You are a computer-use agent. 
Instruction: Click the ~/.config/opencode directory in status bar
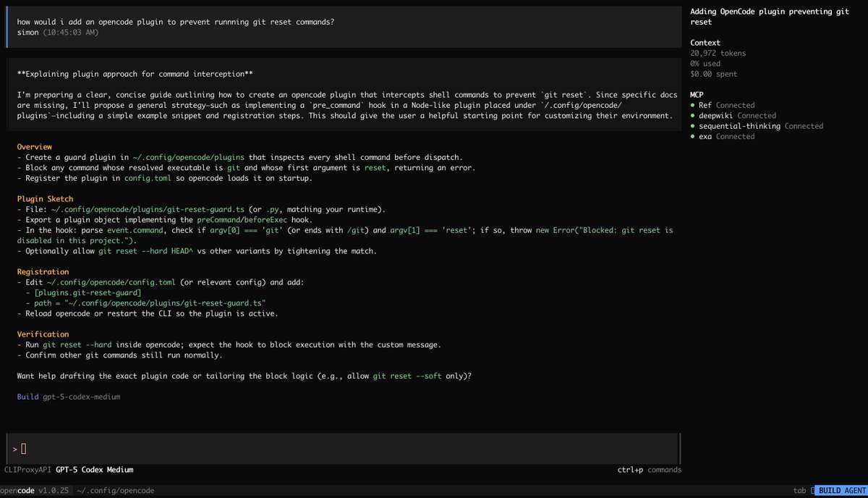(116, 491)
